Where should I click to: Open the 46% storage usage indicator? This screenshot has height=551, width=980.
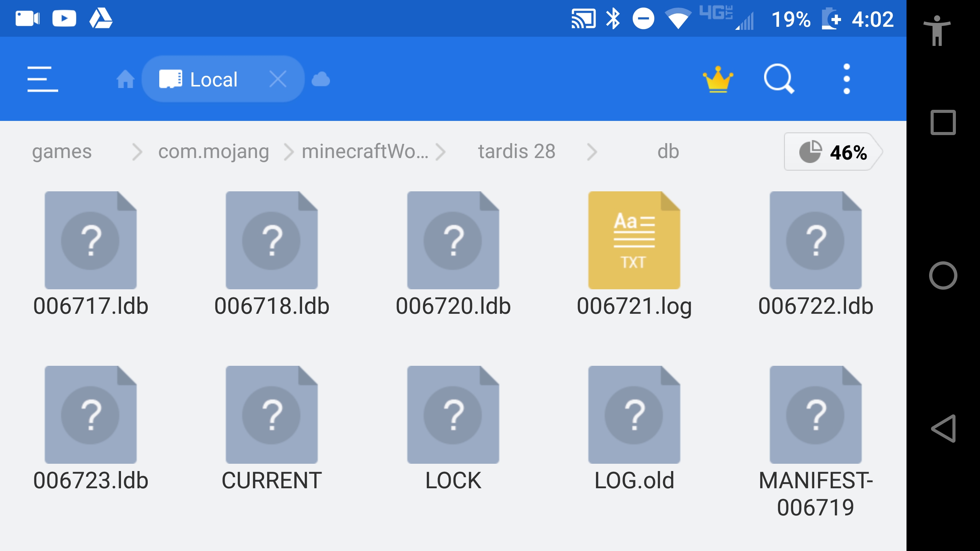tap(833, 152)
